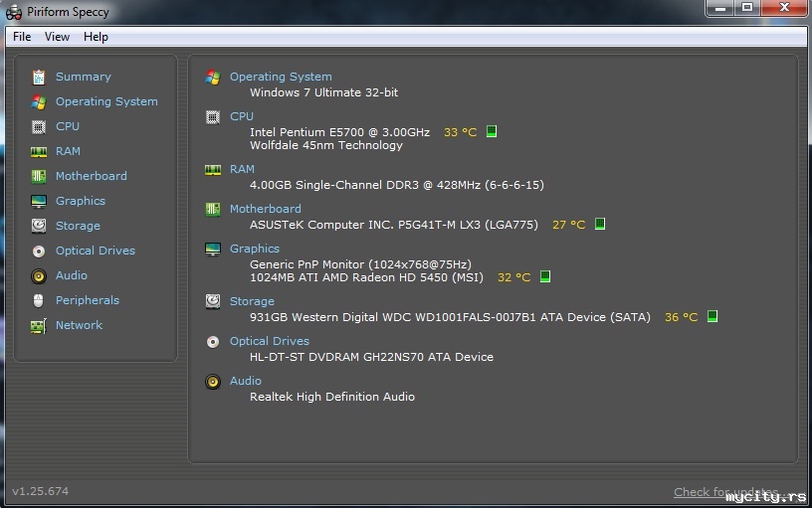Click Motherboard heading in main panel
This screenshot has height=508, width=812.
[x=265, y=209]
